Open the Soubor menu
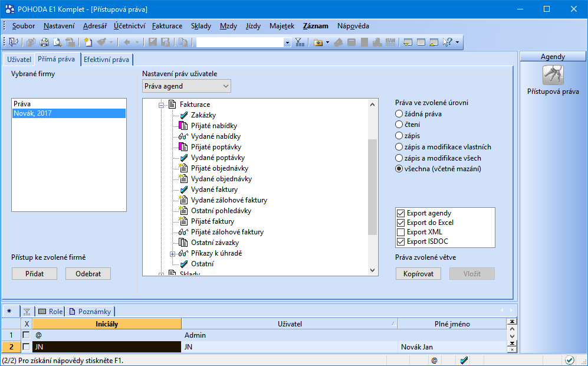Viewport: 588px width, 366px height. [x=23, y=26]
